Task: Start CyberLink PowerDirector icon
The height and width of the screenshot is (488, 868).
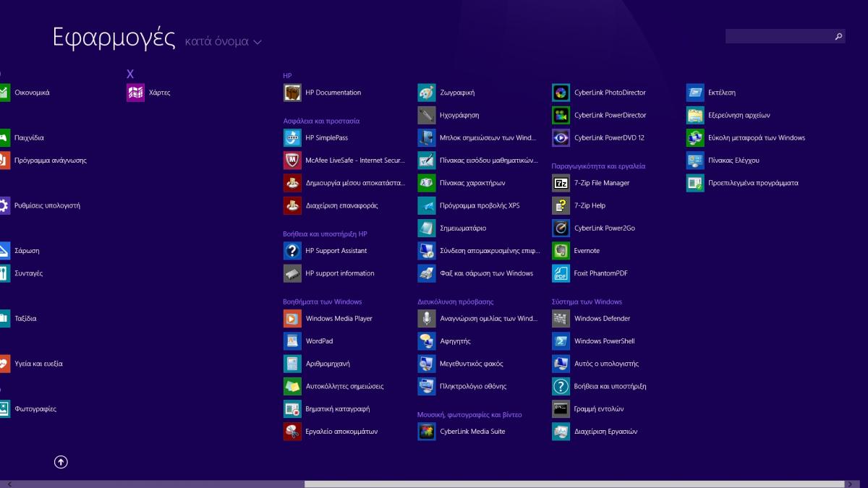Action: 561,115
